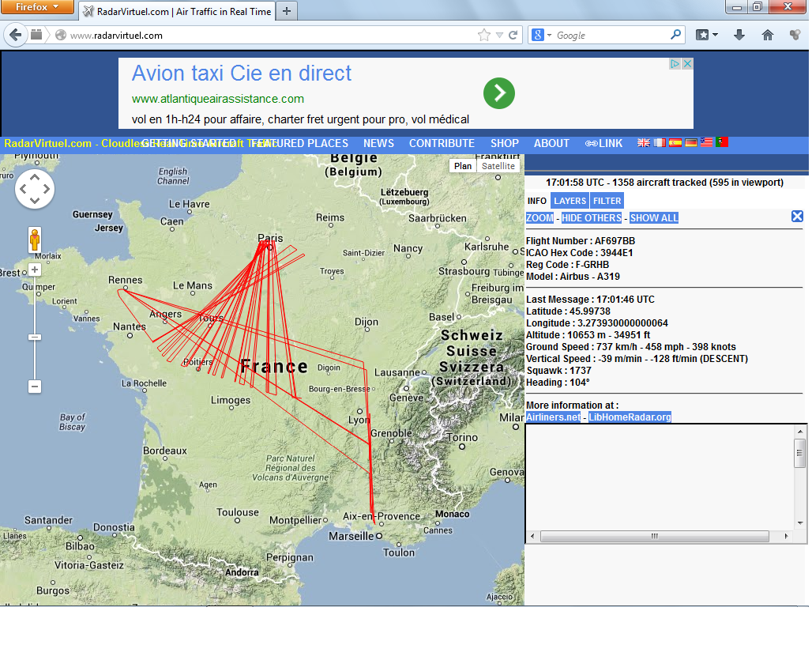Switch map to Satellite view

pyautogui.click(x=498, y=166)
